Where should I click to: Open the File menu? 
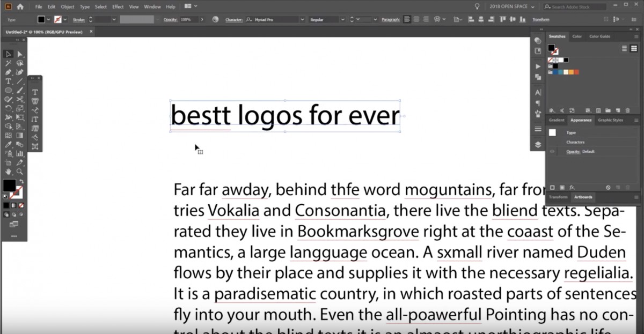click(x=38, y=6)
